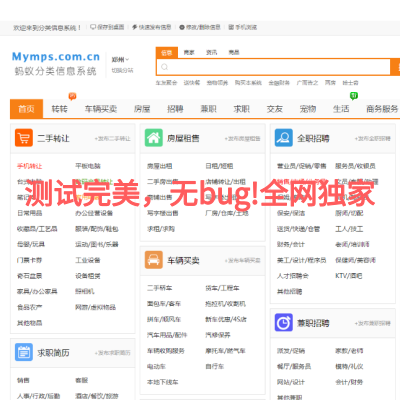
Task: Click the green badge above the 生活 tab
Action: [354, 96]
